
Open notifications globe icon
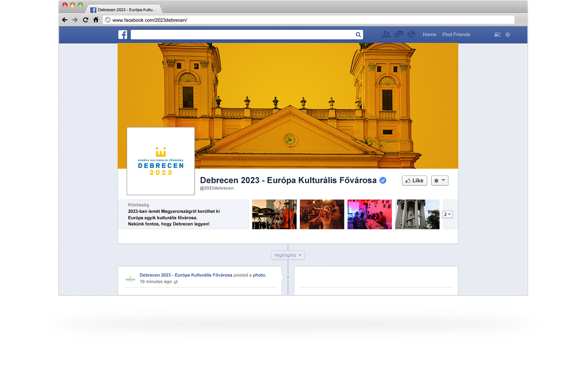pos(411,35)
